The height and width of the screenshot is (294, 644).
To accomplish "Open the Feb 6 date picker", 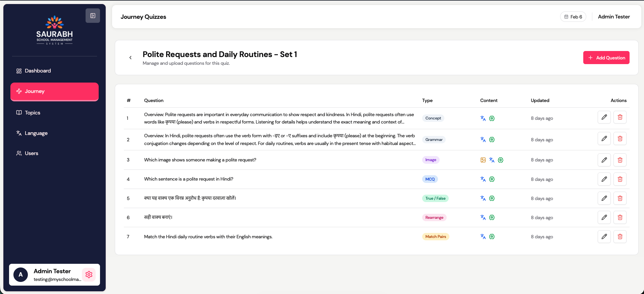I will 573,17.
